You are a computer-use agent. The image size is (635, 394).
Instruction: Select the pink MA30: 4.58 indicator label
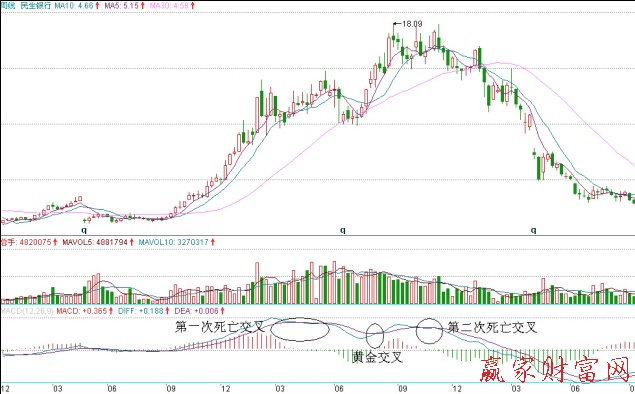pyautogui.click(x=172, y=6)
